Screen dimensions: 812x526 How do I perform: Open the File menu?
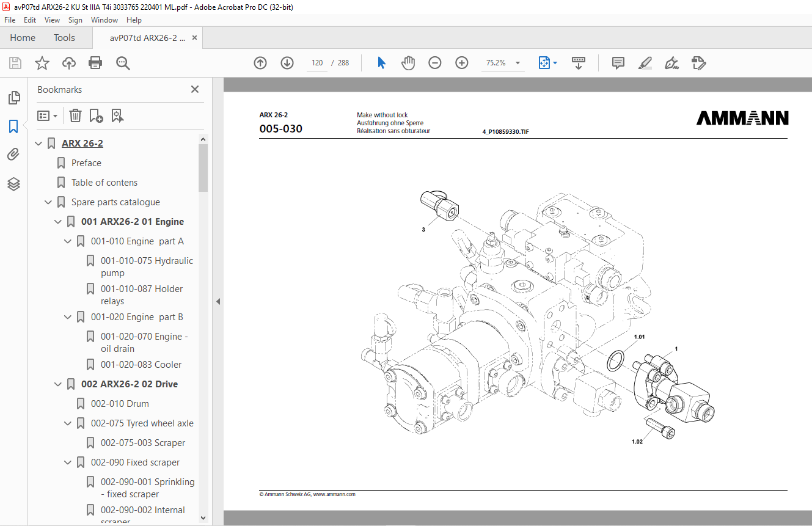[x=10, y=20]
